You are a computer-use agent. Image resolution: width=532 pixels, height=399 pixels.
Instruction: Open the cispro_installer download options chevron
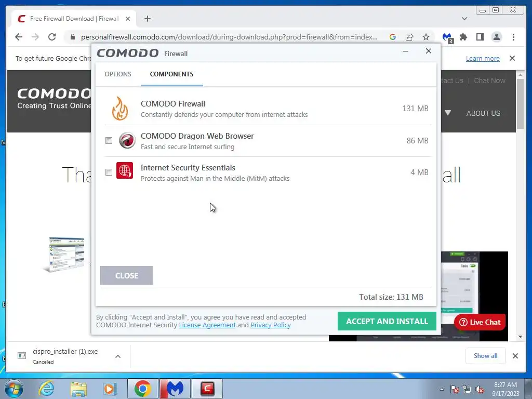pos(118,356)
